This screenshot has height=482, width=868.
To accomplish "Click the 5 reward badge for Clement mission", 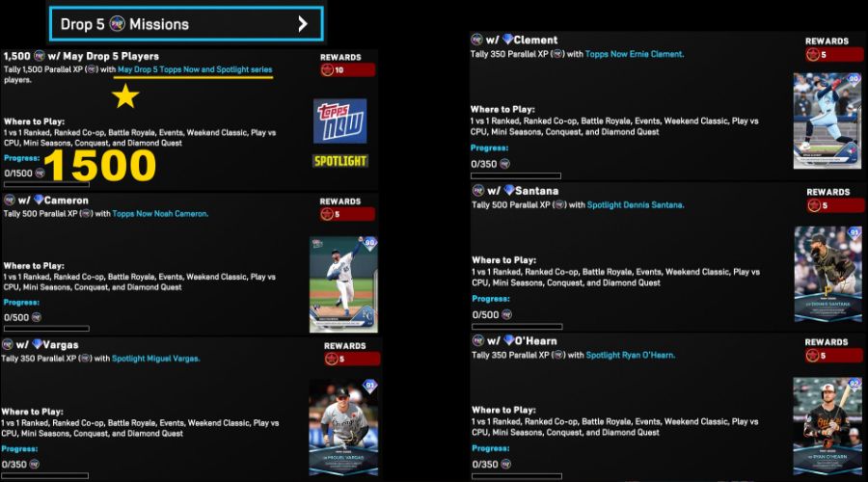I will point(833,54).
